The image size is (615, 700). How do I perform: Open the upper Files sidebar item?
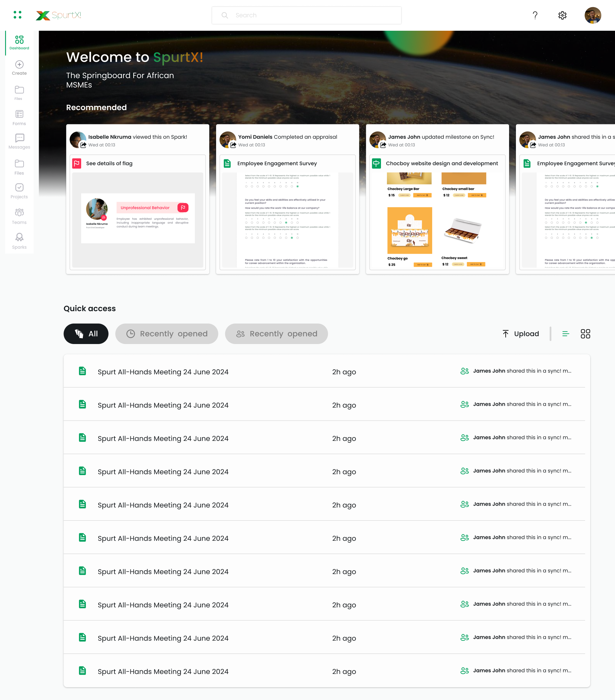(19, 93)
